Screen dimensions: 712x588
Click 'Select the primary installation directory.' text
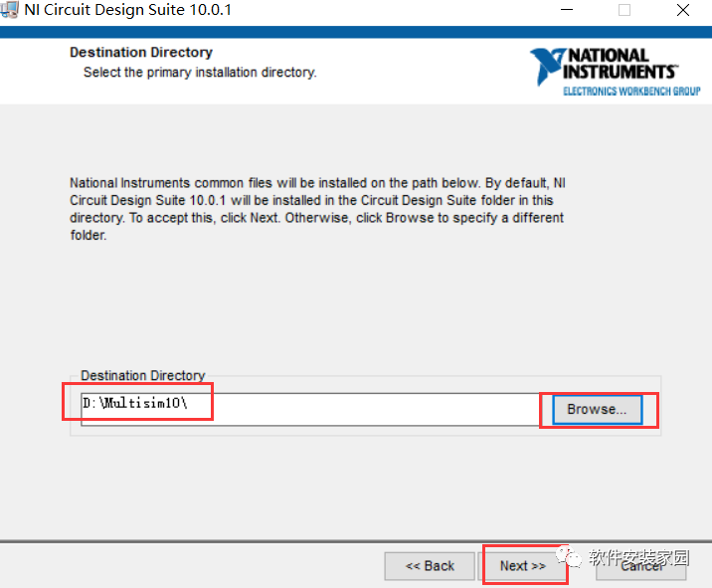click(x=200, y=73)
